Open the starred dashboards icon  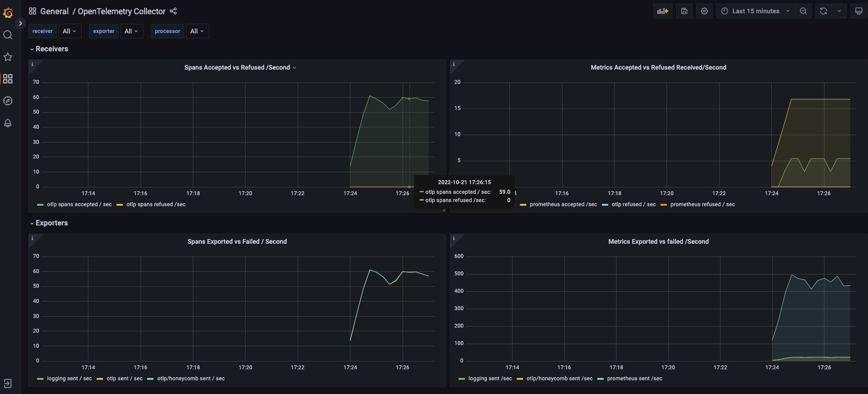(8, 57)
